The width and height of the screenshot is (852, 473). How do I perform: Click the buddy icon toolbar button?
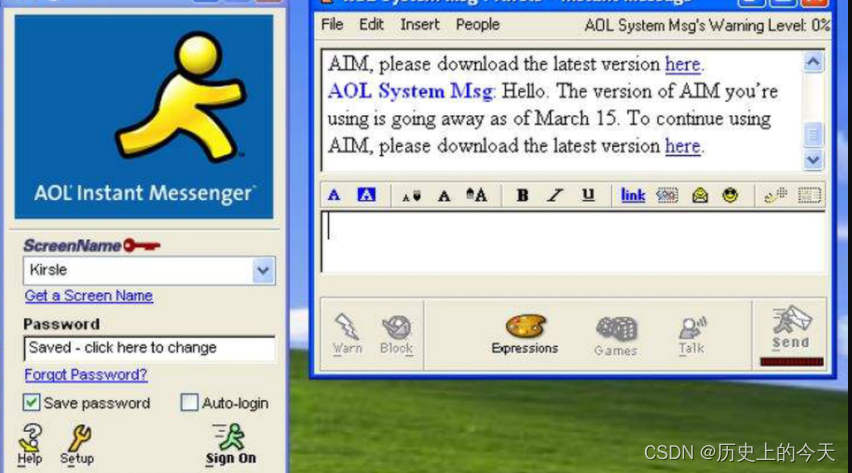click(x=775, y=195)
